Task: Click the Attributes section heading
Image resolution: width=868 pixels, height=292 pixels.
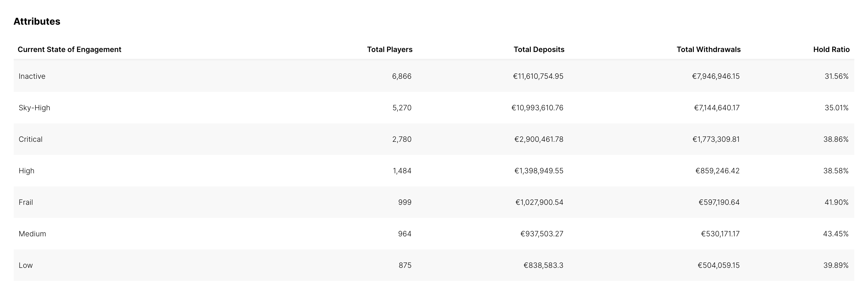Action: click(x=37, y=22)
